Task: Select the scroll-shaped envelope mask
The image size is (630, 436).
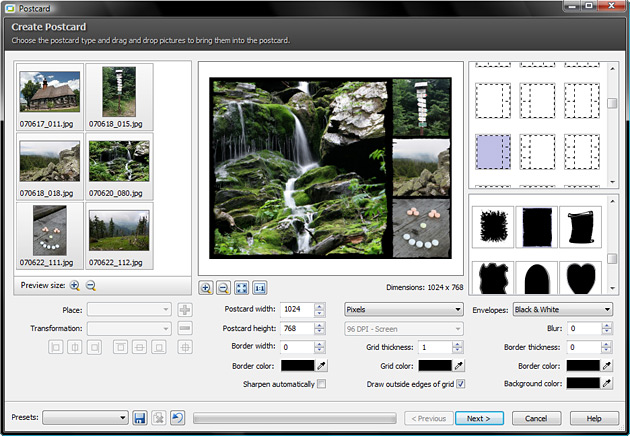Action: click(581, 227)
